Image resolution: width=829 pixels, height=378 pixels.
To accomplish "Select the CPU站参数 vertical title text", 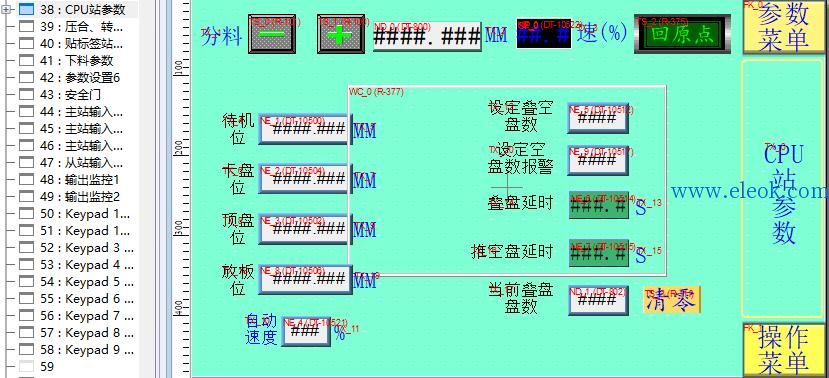I will pyautogui.click(x=783, y=194).
